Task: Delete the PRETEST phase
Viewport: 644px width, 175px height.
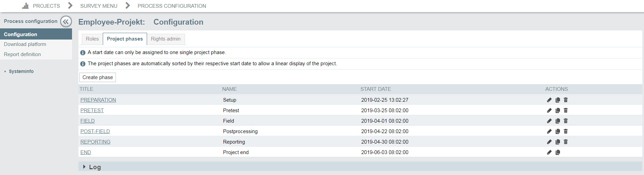Action: tap(566, 110)
